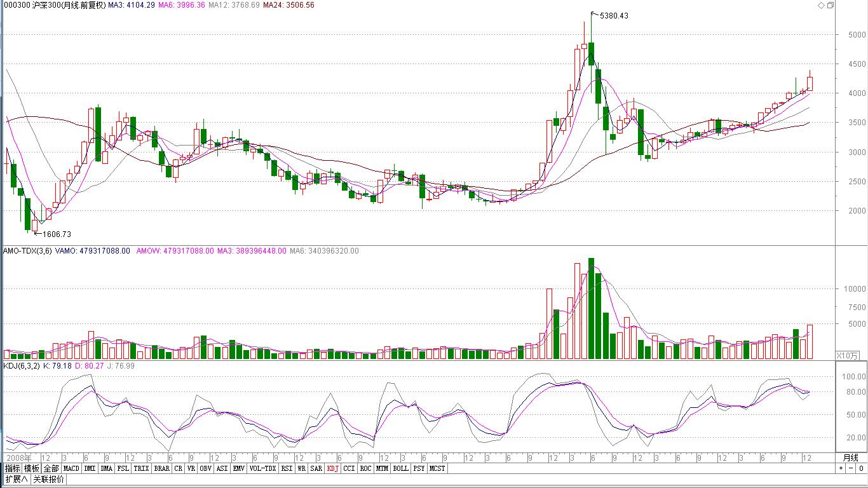Select the highlighted KDJ indicator
868x488 pixels.
click(333, 468)
